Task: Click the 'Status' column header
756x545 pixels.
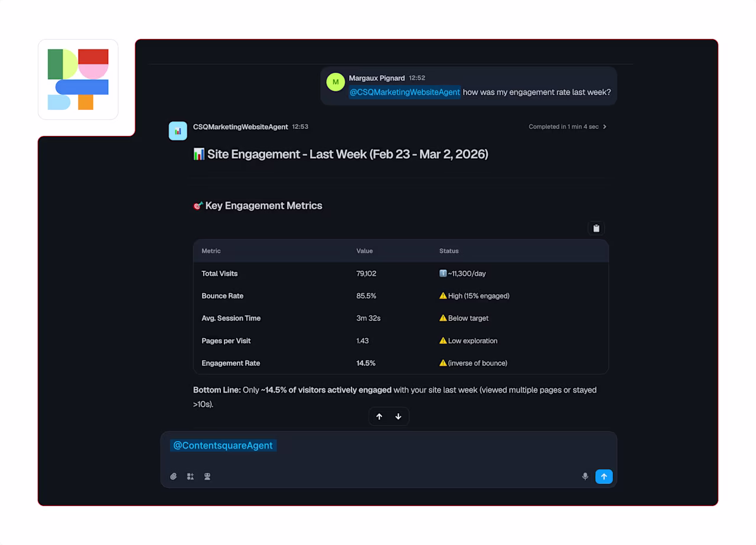Action: [449, 251]
